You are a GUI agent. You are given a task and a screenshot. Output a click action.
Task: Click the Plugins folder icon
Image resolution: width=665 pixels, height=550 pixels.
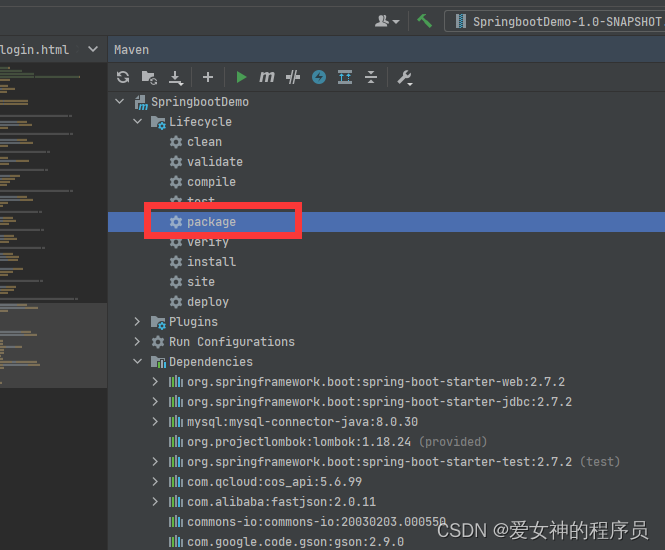click(x=158, y=322)
